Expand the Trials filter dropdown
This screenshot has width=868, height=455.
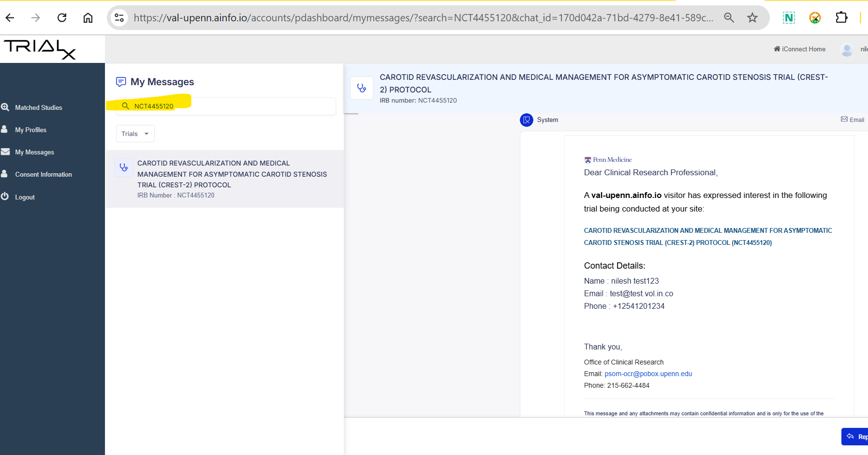coord(135,134)
